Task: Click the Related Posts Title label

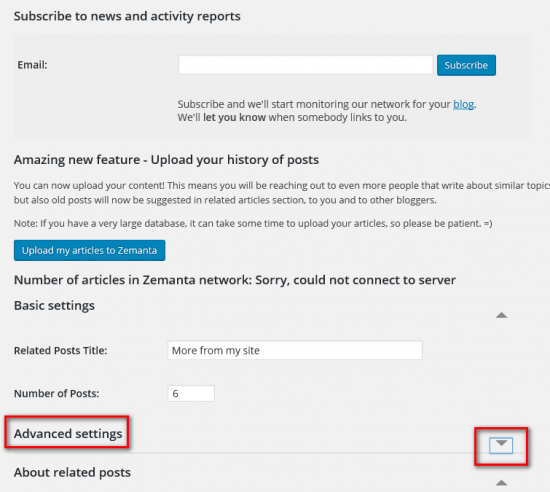Action: pos(61,350)
